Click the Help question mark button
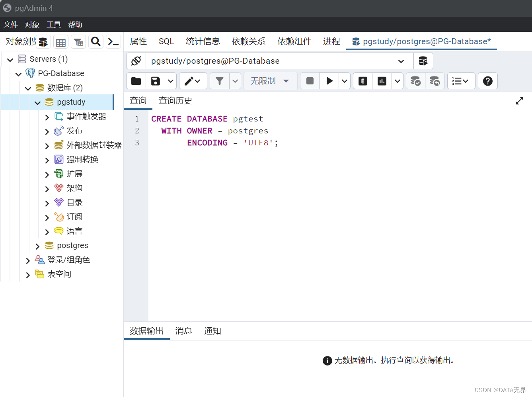 [x=487, y=81]
